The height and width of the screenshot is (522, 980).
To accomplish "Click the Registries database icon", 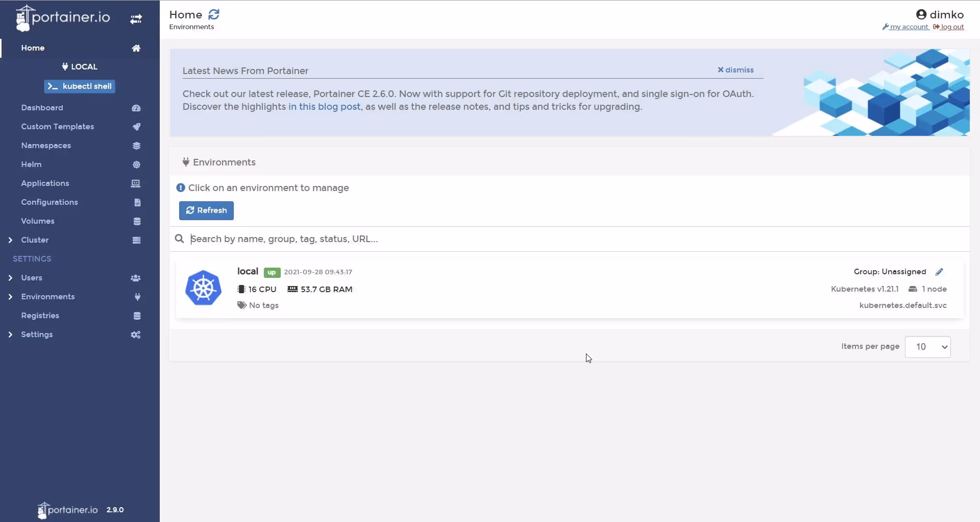I will 137,316.
